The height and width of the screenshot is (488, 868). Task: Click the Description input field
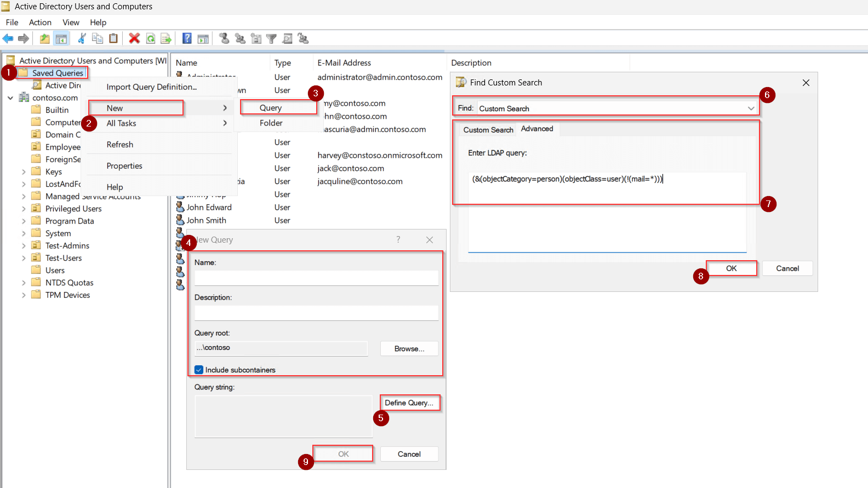[x=316, y=313]
